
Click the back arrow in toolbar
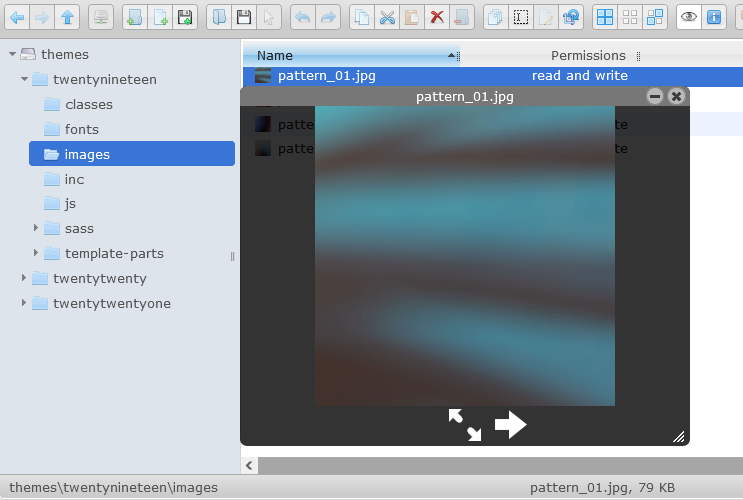tap(17, 17)
